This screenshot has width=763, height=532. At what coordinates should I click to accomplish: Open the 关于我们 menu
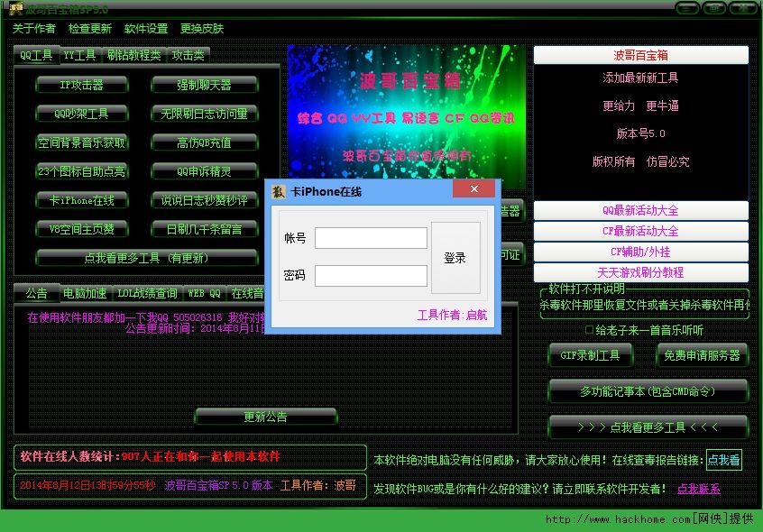point(34,28)
